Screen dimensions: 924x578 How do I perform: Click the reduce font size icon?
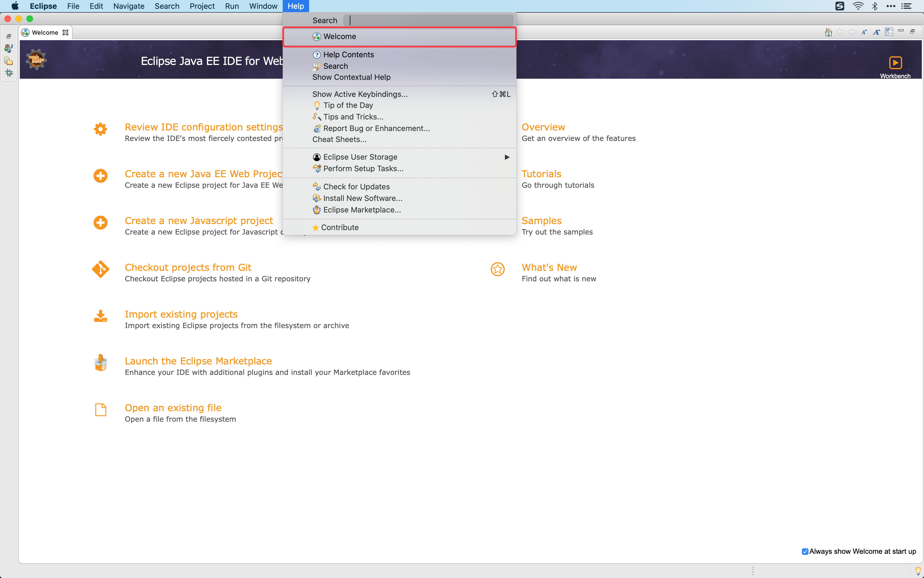[864, 32]
